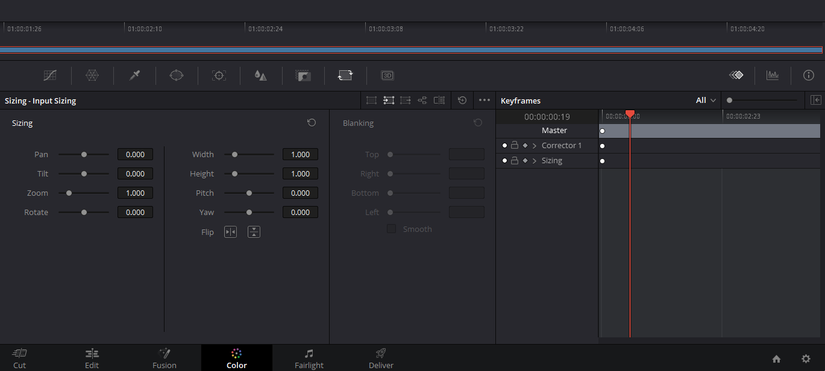825x371 pixels.
Task: Open the Qualifier eyedropper palette
Action: click(135, 76)
